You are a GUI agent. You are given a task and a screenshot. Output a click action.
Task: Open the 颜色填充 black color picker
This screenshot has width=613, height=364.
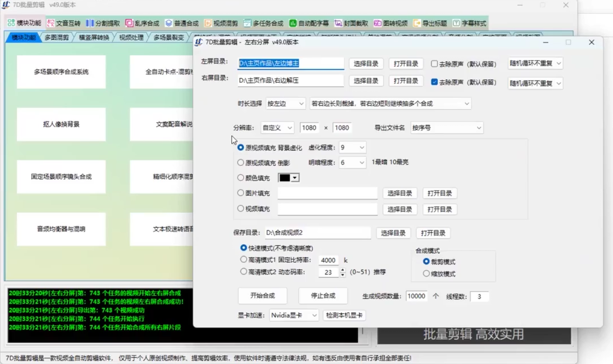click(288, 178)
